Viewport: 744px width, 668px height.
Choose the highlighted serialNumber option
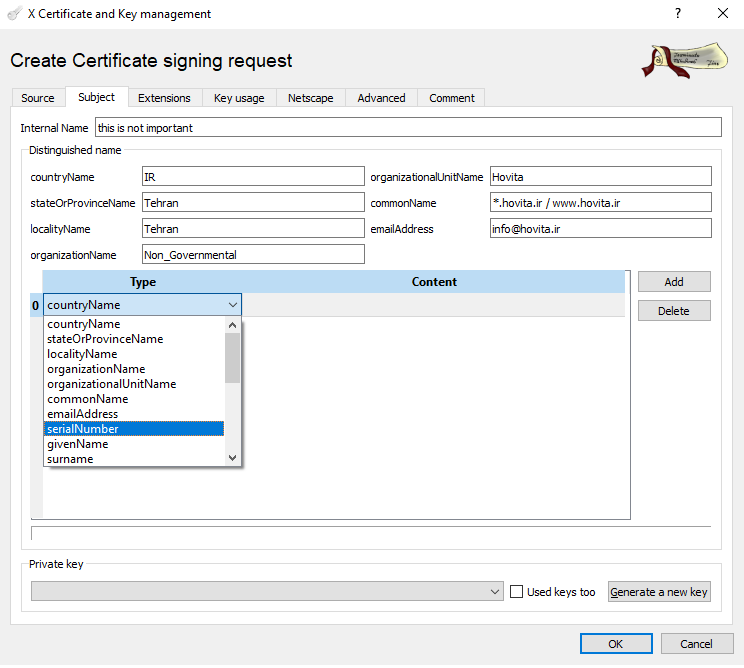click(x=135, y=429)
